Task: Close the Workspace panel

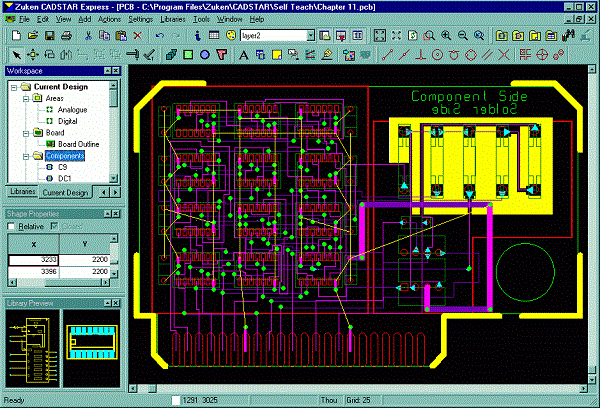Action: (116, 71)
